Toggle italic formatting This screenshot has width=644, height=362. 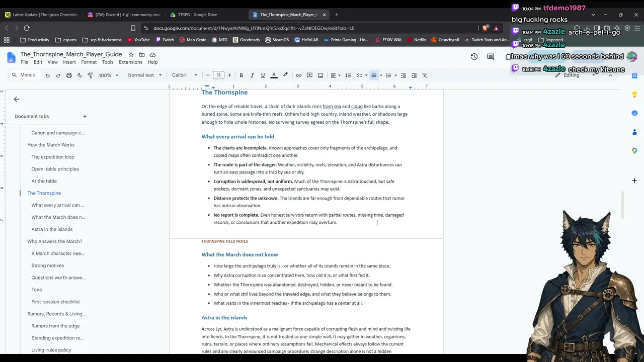click(x=252, y=75)
